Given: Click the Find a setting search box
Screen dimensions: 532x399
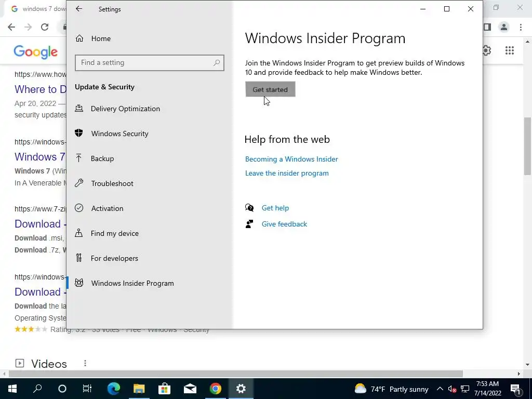Looking at the screenshot, I should pyautogui.click(x=149, y=63).
